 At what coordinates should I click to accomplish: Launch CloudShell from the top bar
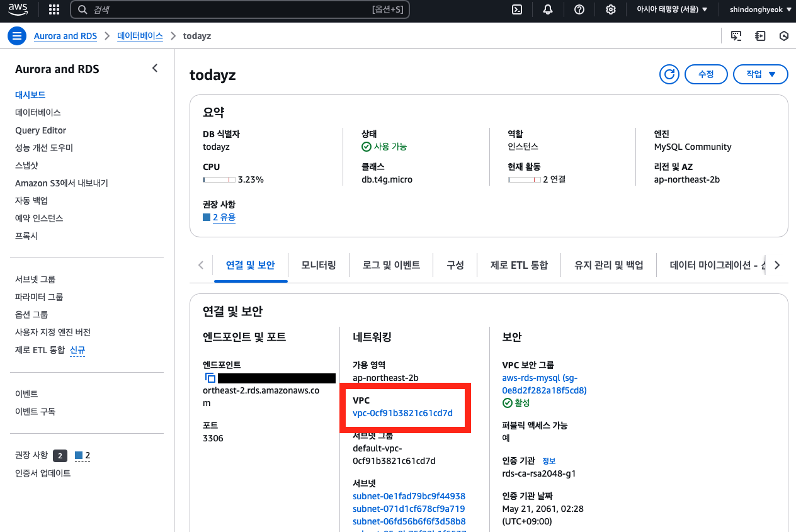(x=517, y=9)
